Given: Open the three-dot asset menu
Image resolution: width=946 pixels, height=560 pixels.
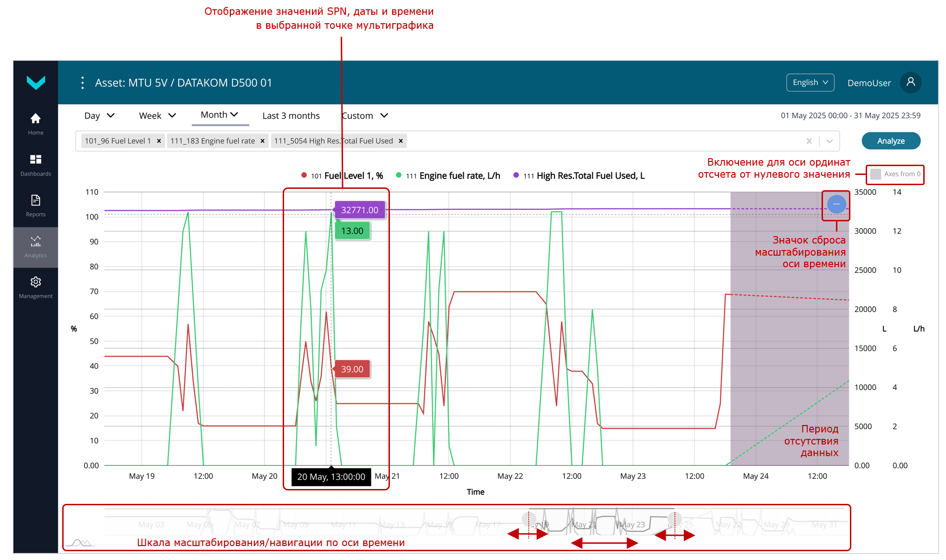Looking at the screenshot, I should pyautogui.click(x=83, y=83).
